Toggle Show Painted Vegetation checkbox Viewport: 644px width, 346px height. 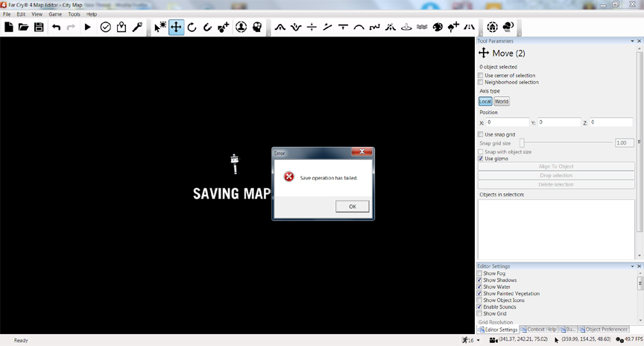pos(479,293)
